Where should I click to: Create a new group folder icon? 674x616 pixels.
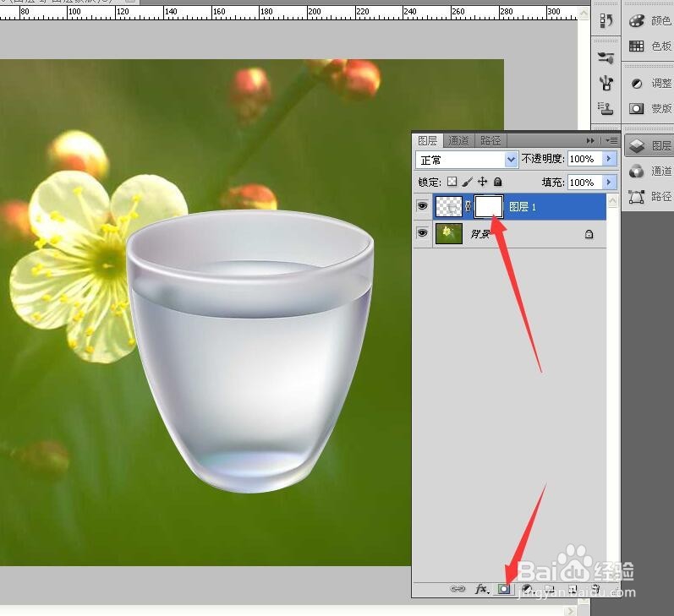pos(550,589)
